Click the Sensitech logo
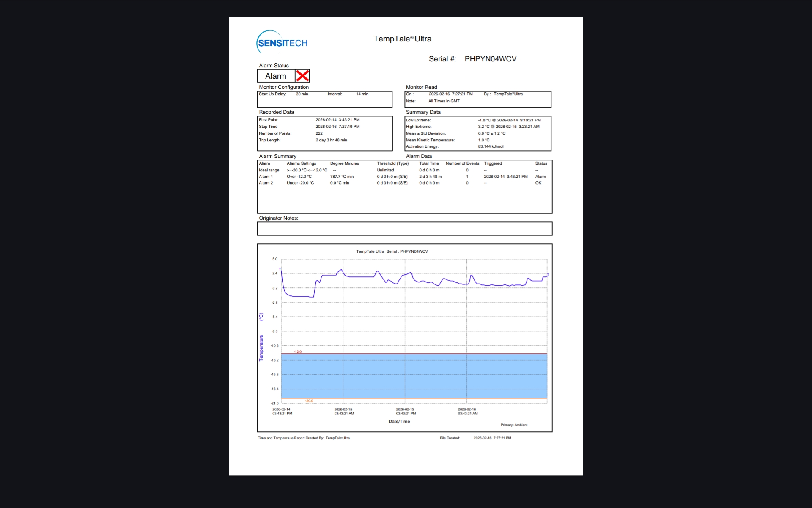 click(x=282, y=43)
